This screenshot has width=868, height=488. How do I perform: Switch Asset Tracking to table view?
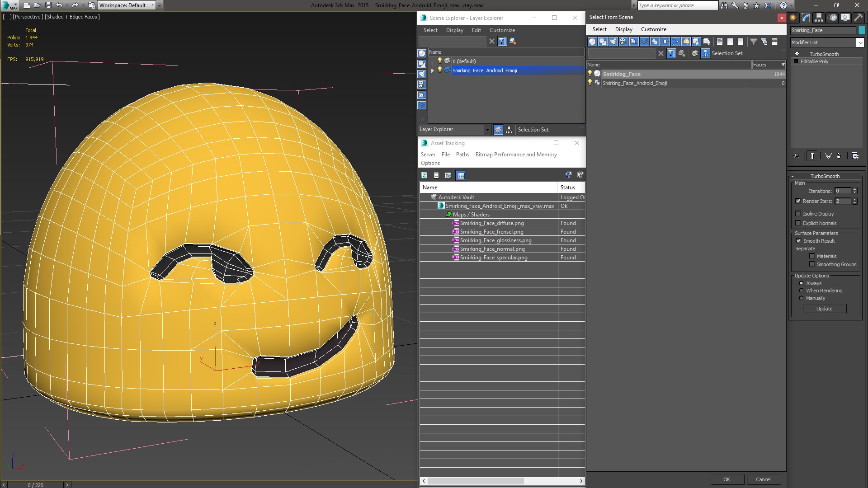click(x=461, y=175)
